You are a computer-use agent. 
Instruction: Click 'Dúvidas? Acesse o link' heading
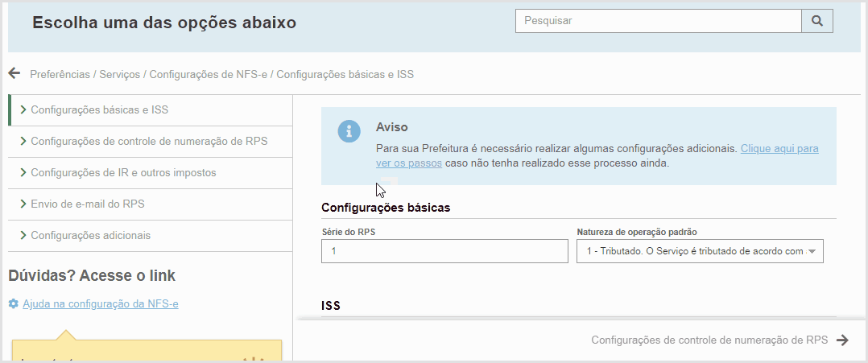[92, 275]
